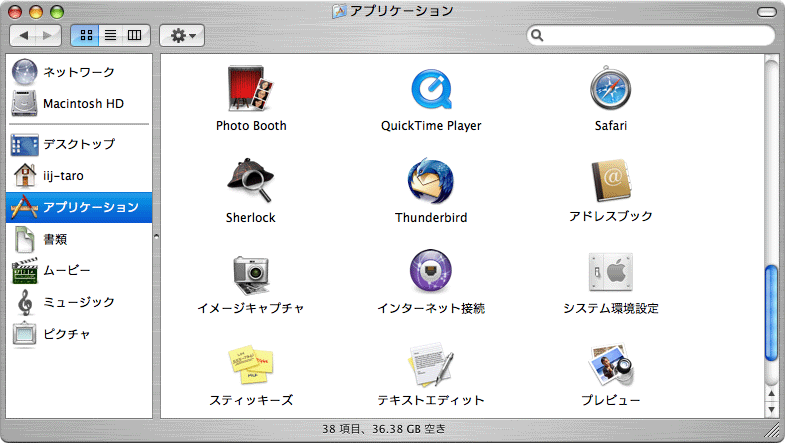
Task: Select the テキストエディット icon
Action: [431, 364]
